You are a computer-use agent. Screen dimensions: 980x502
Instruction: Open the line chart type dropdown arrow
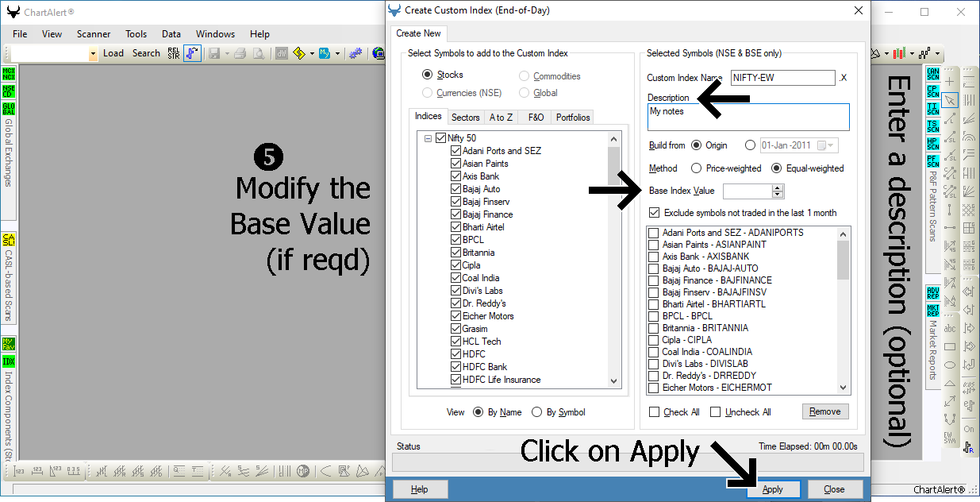(x=938, y=53)
